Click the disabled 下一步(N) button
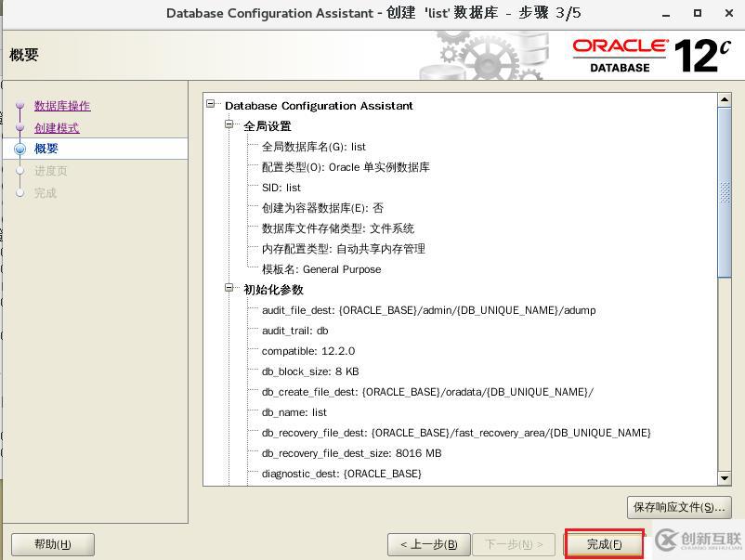This screenshot has height=560, width=745. pyautogui.click(x=514, y=544)
